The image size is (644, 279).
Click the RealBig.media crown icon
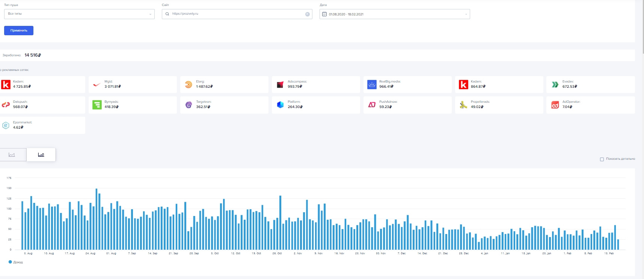[x=372, y=85]
